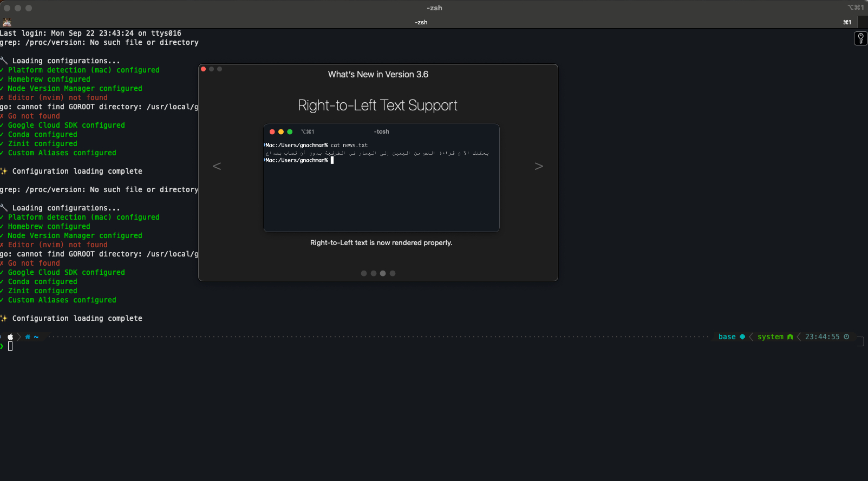
Task: Go to the next What's New slide
Action: click(x=539, y=166)
